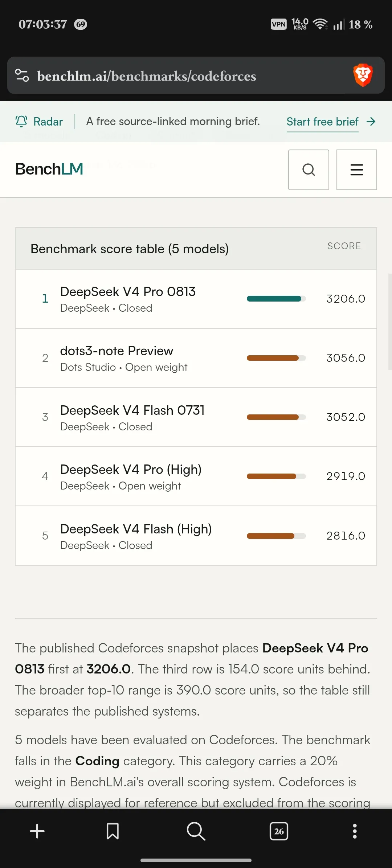Open site settings icon in address bar
Image resolution: width=392 pixels, height=868 pixels.
click(22, 75)
